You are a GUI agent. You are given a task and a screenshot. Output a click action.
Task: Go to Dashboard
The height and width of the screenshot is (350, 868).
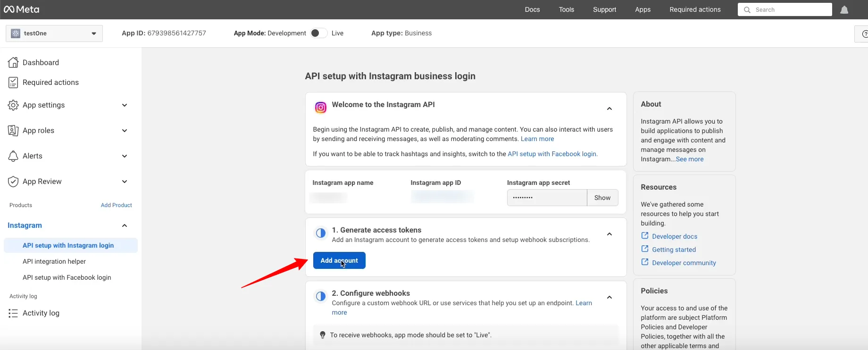pos(41,62)
